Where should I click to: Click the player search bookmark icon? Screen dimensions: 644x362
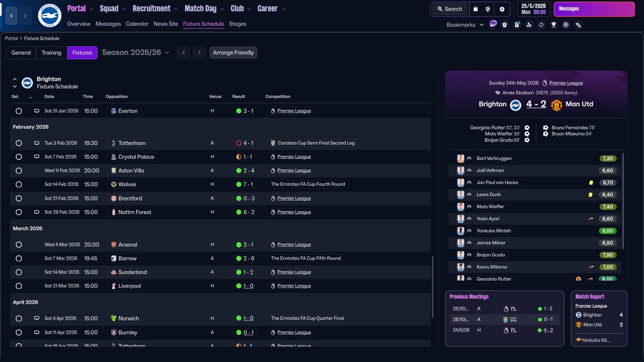tap(529, 25)
